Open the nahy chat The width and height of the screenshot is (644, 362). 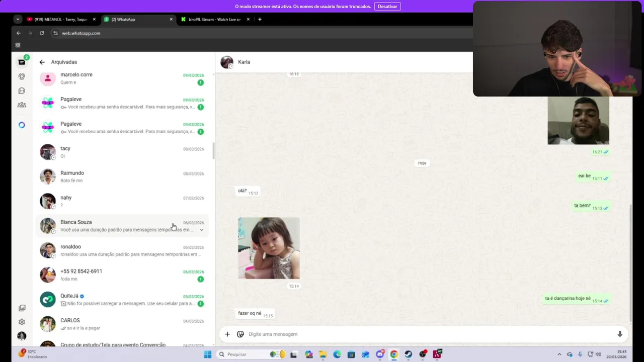[x=122, y=201]
